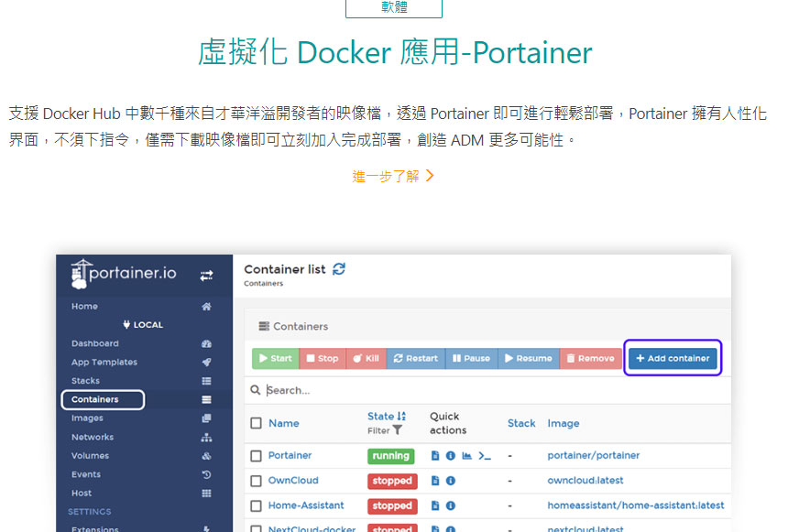The image size is (788, 532).
Task: Click the Kill button
Action: point(366,359)
